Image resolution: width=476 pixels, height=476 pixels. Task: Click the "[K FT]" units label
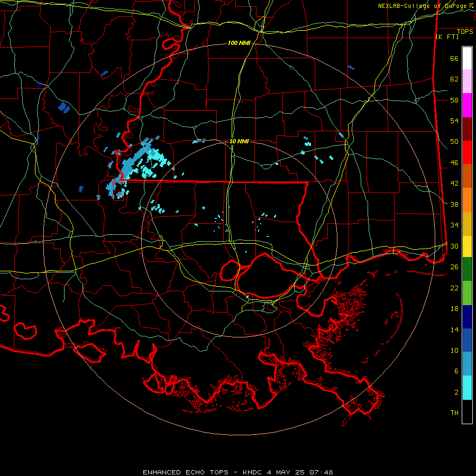point(447,36)
